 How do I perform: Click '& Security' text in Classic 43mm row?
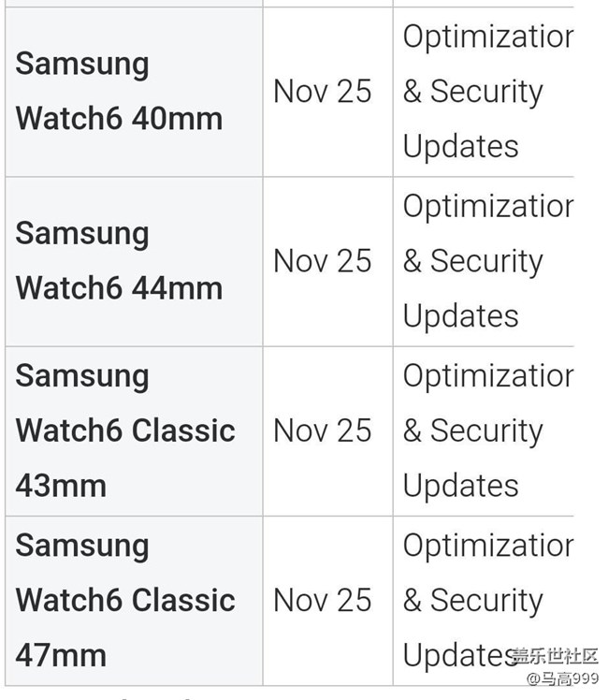pyautogui.click(x=472, y=430)
